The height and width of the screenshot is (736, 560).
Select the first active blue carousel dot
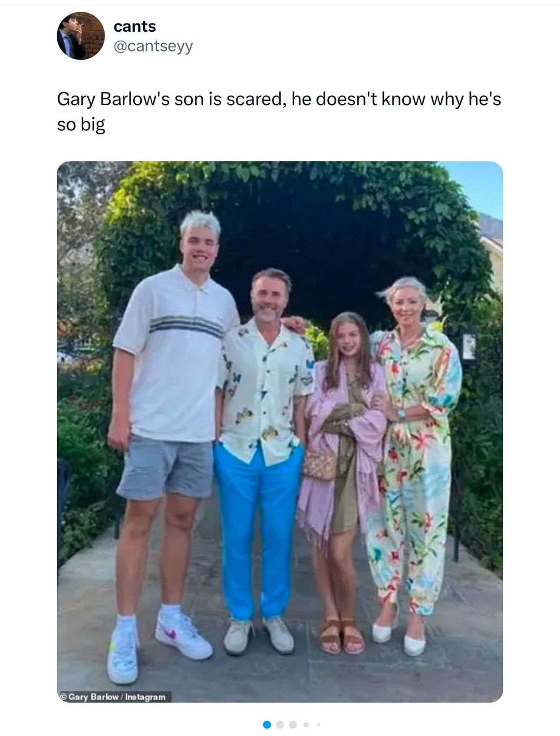[x=267, y=724]
